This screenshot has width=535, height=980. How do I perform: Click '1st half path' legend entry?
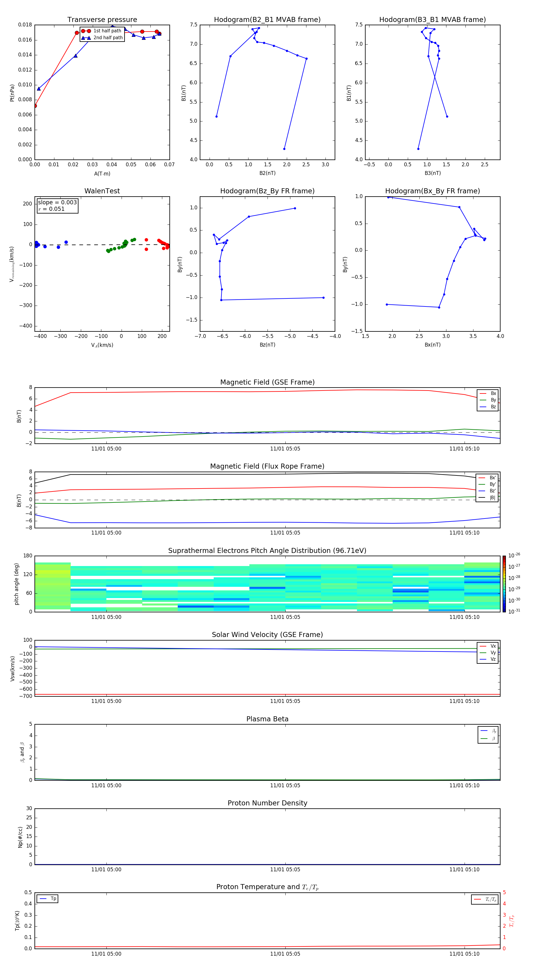pos(102,31)
